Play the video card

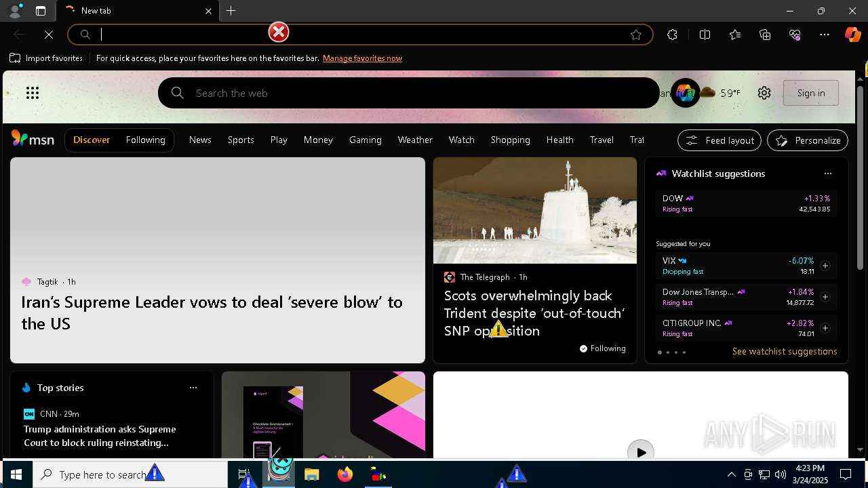tap(641, 452)
